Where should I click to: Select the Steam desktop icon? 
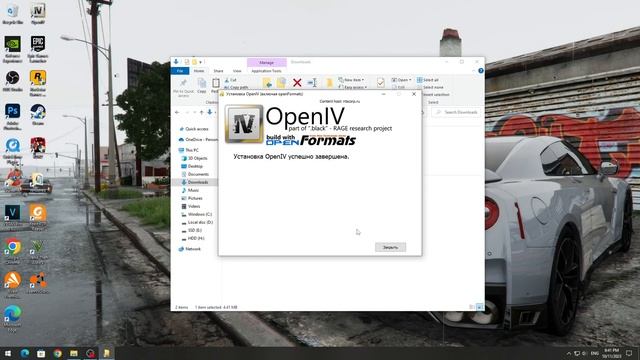point(38,114)
